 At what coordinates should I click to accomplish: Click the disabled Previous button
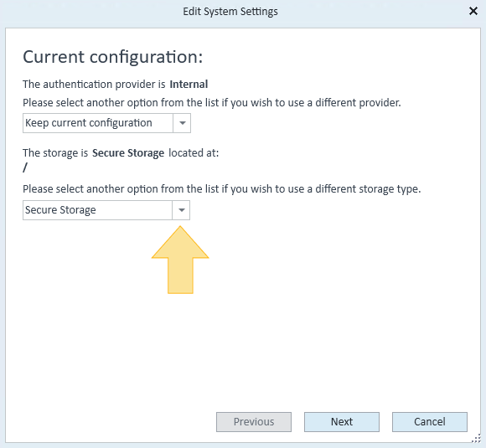(254, 422)
